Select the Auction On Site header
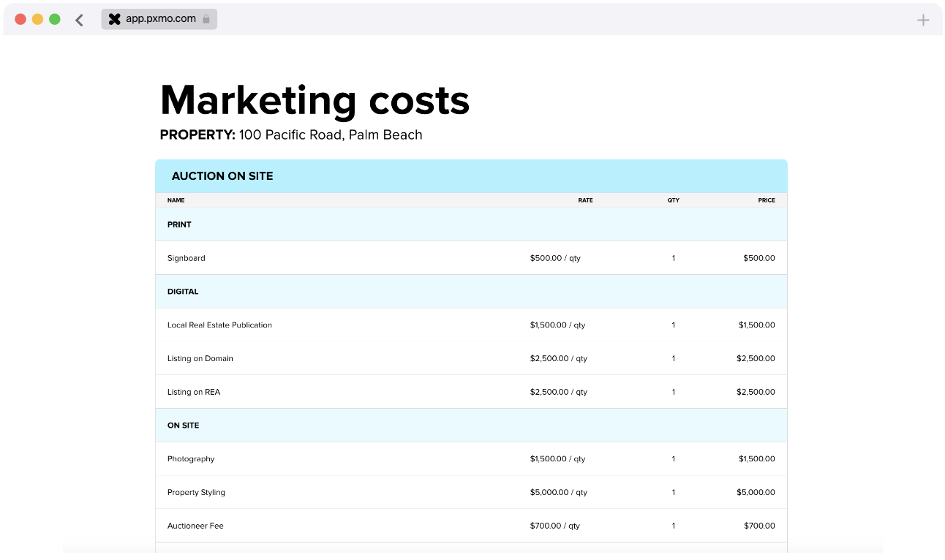Screen dimensions: 945x560 click(222, 176)
